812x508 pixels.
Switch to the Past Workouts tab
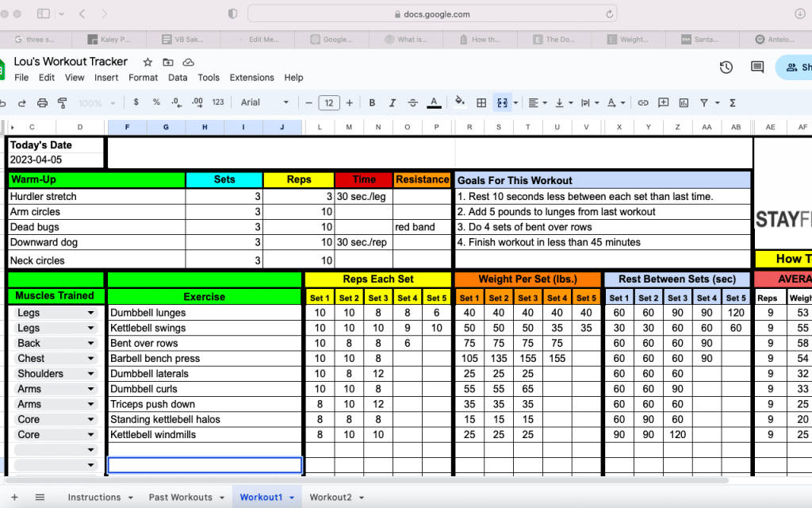[180, 497]
